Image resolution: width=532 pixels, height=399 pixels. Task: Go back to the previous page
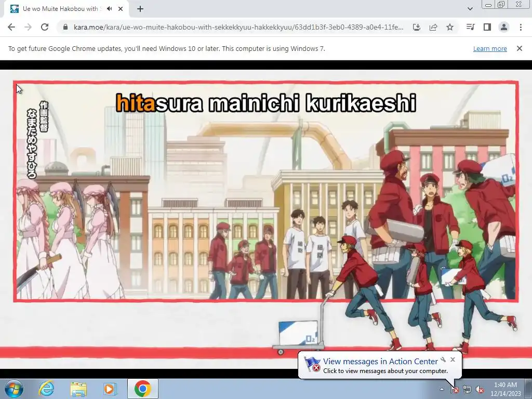point(11,27)
